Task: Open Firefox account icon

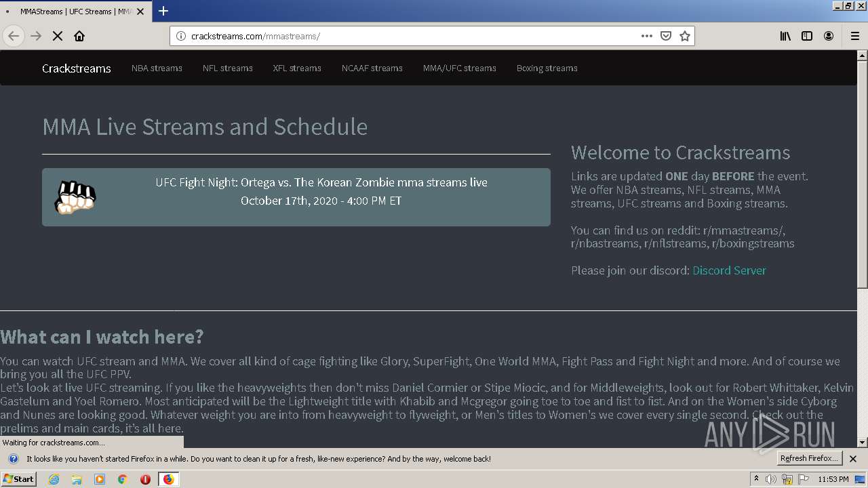Action: click(829, 36)
